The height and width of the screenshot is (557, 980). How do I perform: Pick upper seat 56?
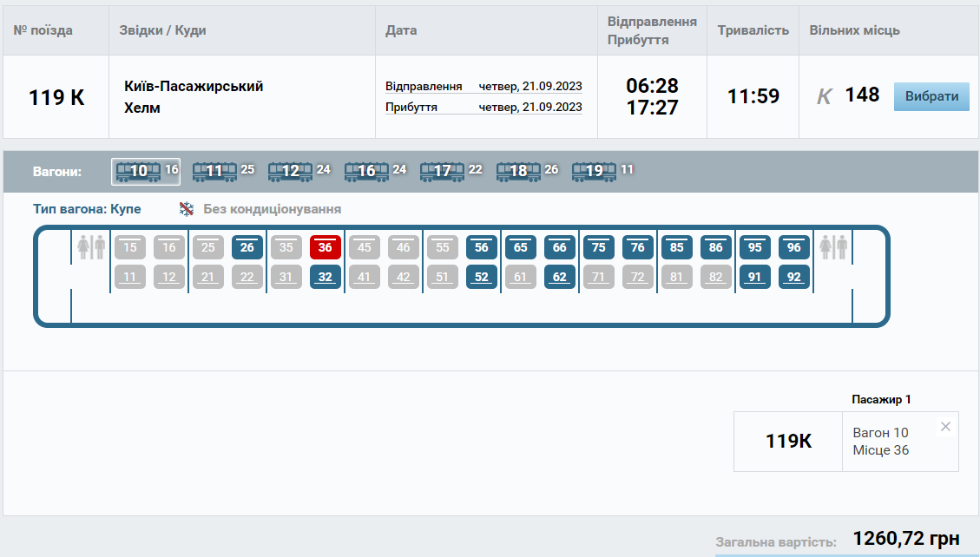pos(482,247)
